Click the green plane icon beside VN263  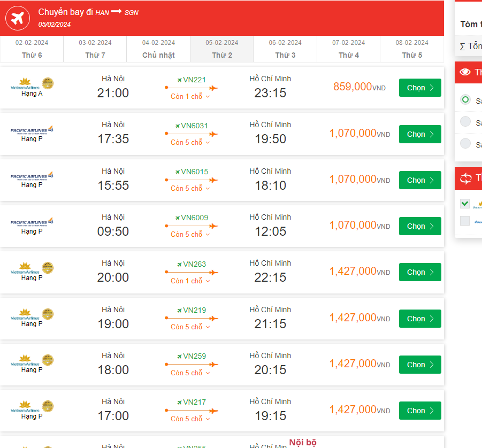tap(179, 264)
